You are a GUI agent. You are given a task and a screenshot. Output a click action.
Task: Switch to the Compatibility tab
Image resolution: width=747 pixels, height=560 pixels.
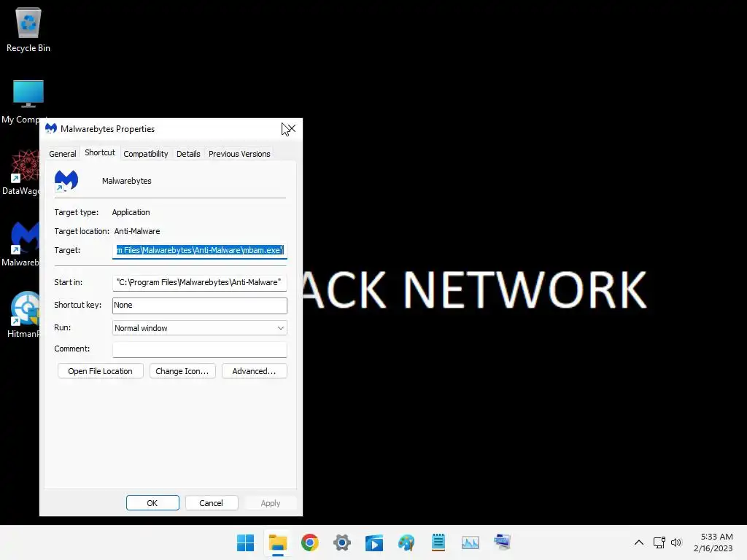[146, 154]
